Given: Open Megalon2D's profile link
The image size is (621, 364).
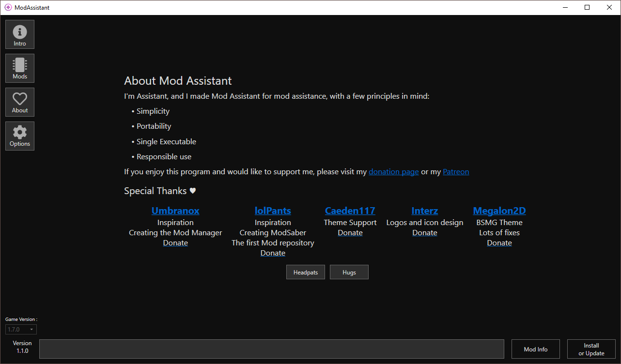Looking at the screenshot, I should [x=499, y=211].
